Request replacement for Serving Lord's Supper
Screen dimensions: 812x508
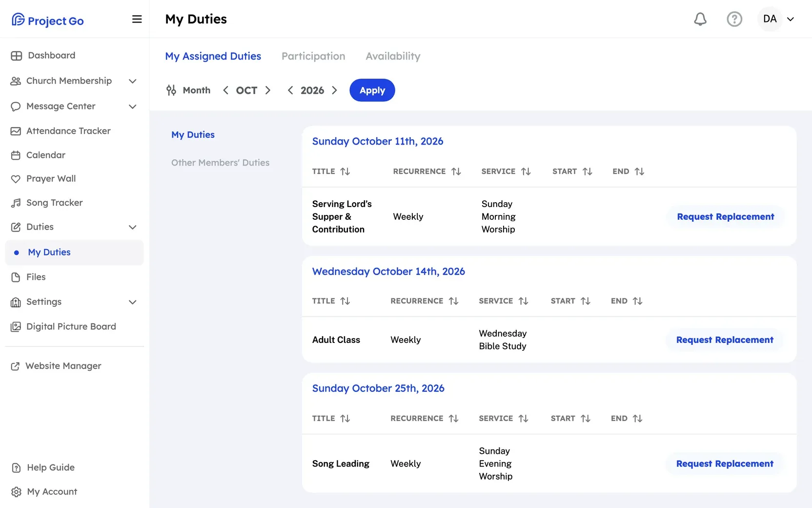click(726, 217)
